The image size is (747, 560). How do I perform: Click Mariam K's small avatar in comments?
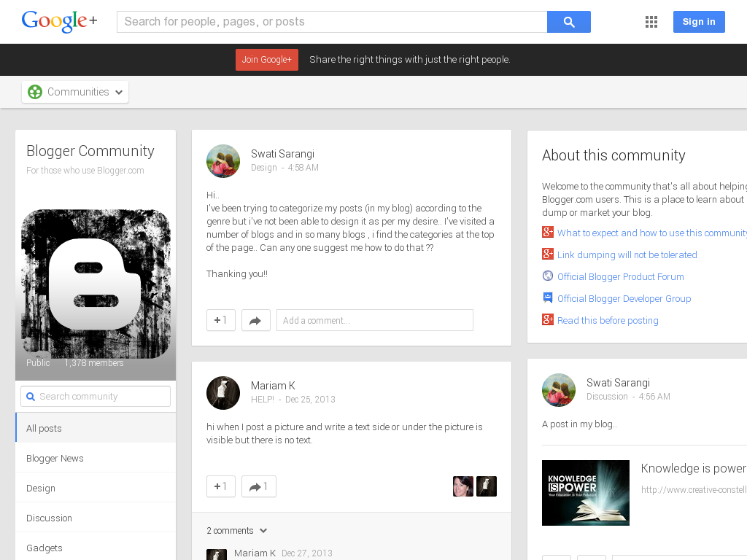click(x=216, y=555)
